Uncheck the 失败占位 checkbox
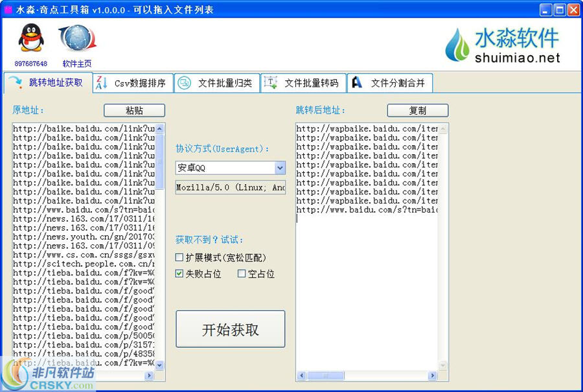 pos(179,273)
